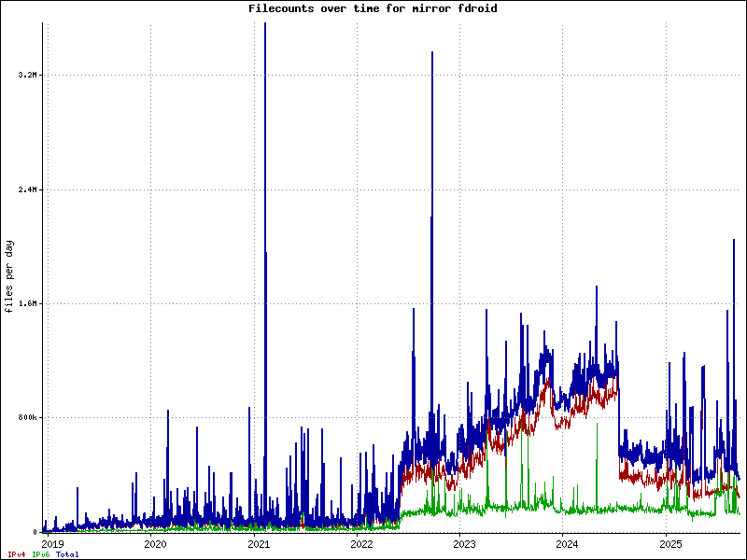Click the 2024 x-axis label
The image size is (747, 560).
567,543
